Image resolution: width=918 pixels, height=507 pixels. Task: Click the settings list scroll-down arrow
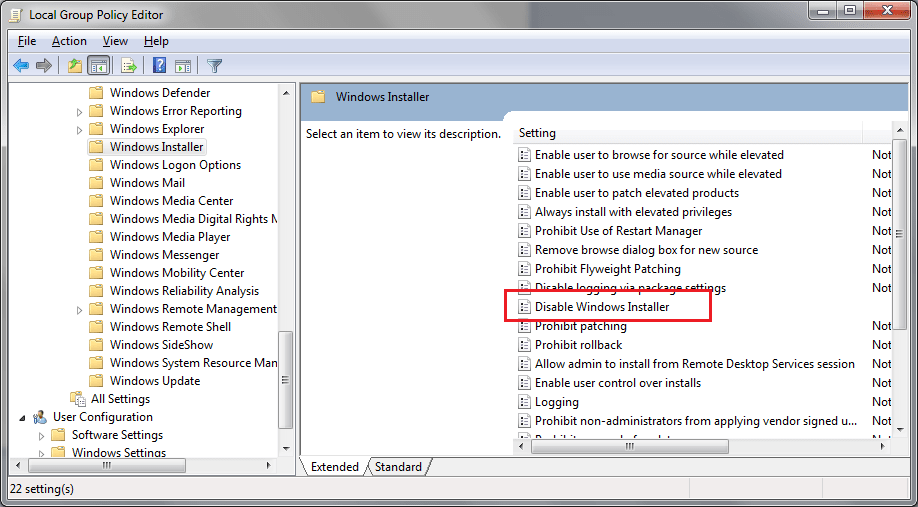point(900,429)
